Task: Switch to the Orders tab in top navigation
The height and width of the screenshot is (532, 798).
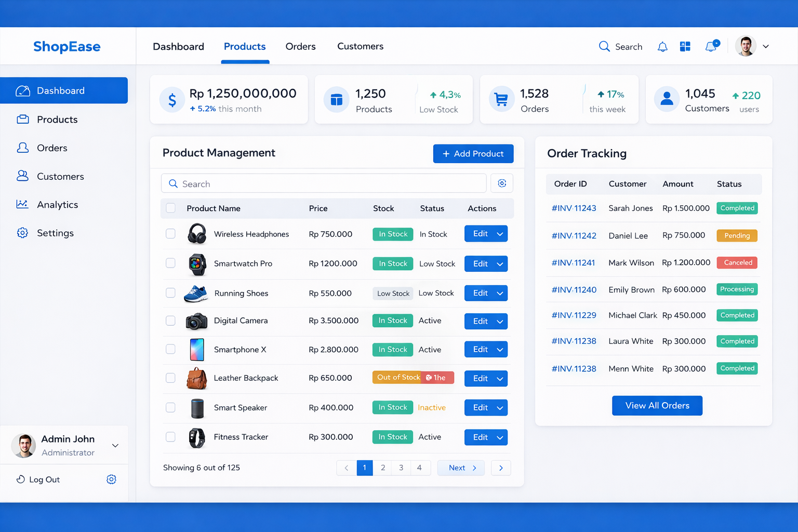Action: pos(300,47)
